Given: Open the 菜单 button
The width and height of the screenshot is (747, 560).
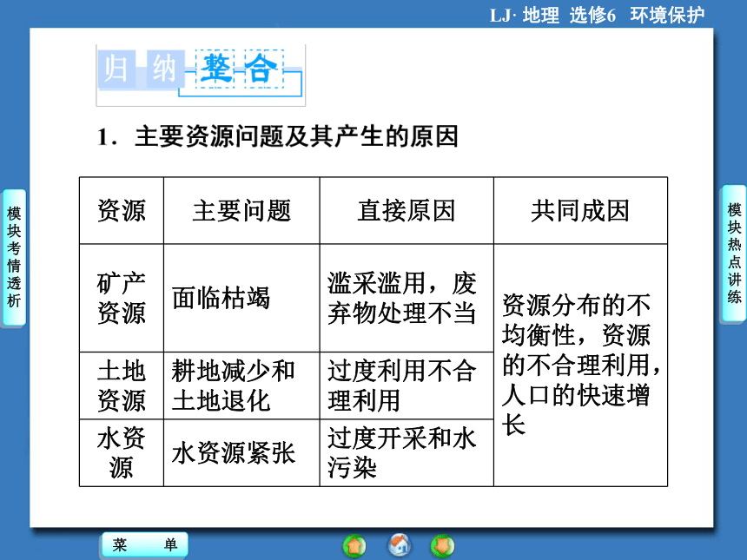Looking at the screenshot, I should point(145,544).
